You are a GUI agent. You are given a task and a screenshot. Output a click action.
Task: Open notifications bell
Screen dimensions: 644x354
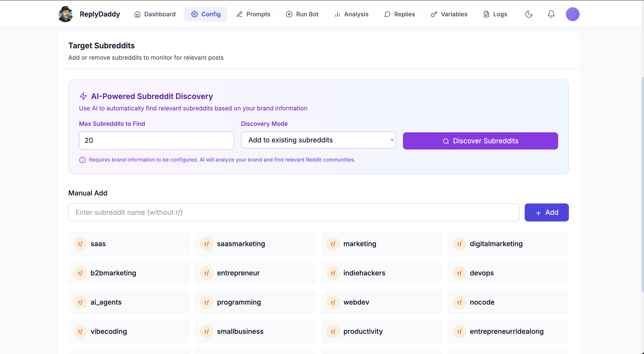tap(551, 14)
